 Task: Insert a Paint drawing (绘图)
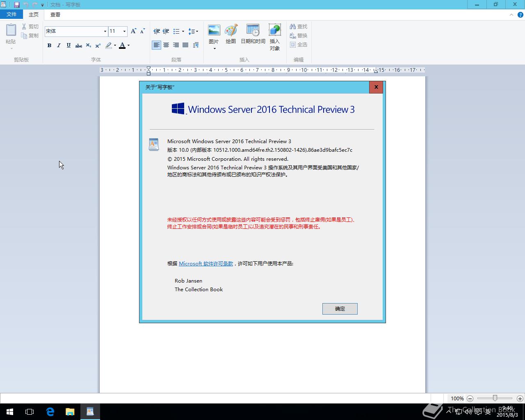[231, 34]
